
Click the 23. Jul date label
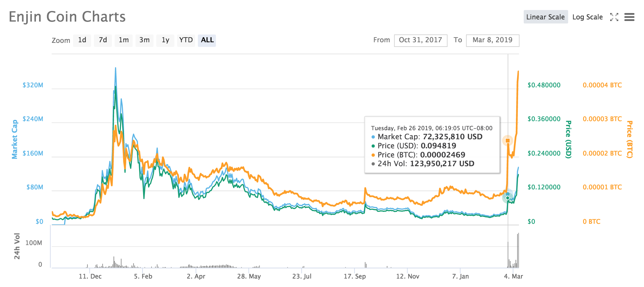tap(302, 276)
